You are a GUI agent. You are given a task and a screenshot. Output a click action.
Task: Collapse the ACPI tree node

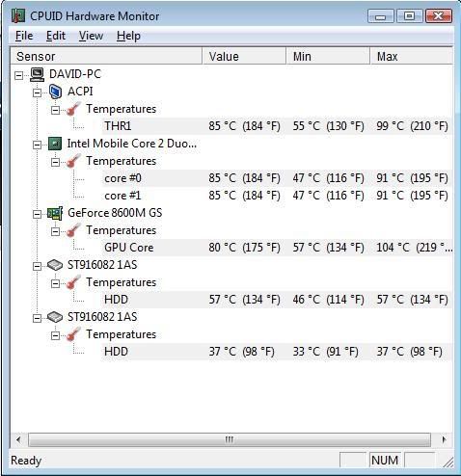pos(38,93)
